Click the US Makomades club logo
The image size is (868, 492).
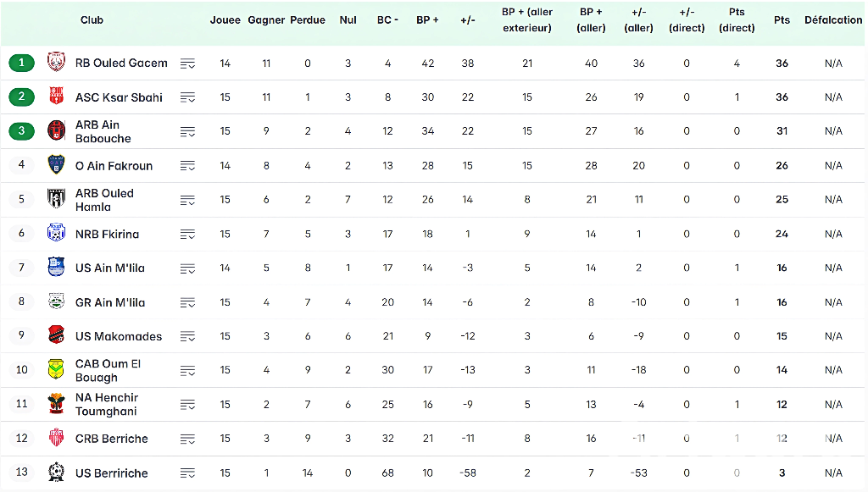point(56,336)
